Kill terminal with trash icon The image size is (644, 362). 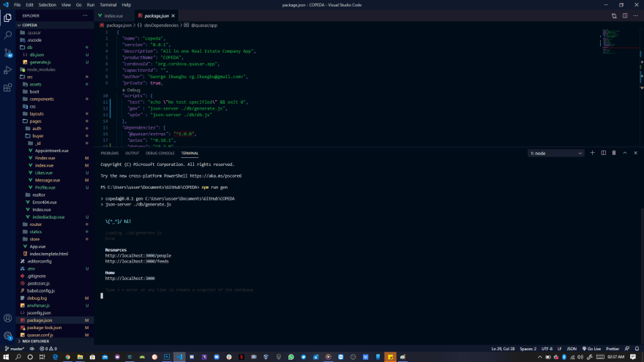pyautogui.click(x=614, y=153)
